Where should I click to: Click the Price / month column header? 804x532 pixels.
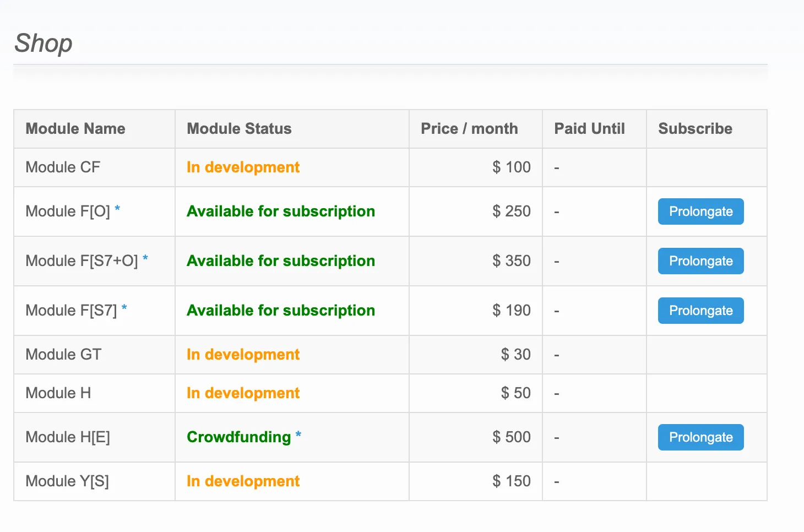pyautogui.click(x=469, y=128)
